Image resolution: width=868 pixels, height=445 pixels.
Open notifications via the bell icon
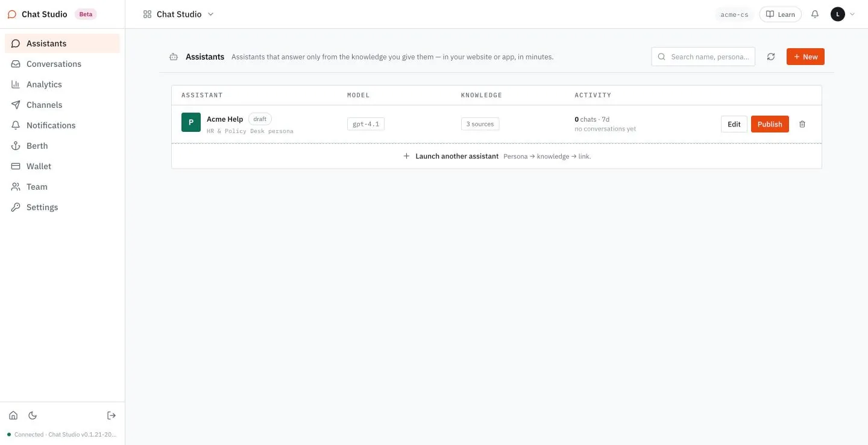815,14
